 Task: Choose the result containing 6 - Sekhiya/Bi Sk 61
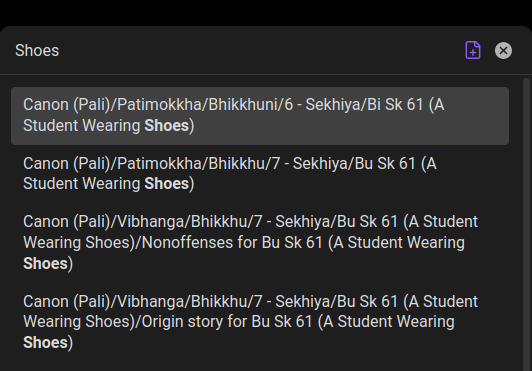click(260, 116)
